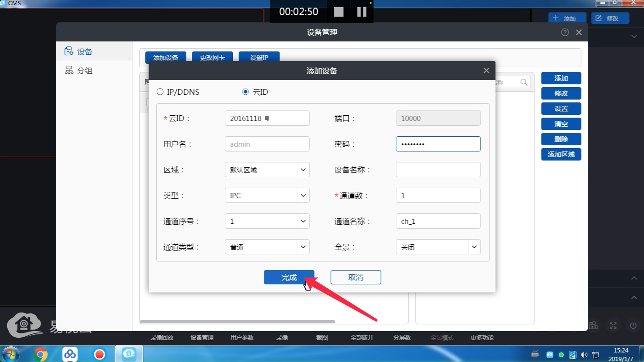Click the 更改网卡 button
This screenshot has width=644, height=362.
[212, 58]
